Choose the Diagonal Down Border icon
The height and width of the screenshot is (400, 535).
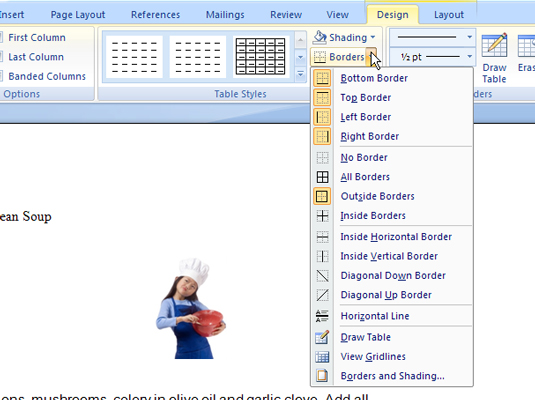point(322,275)
